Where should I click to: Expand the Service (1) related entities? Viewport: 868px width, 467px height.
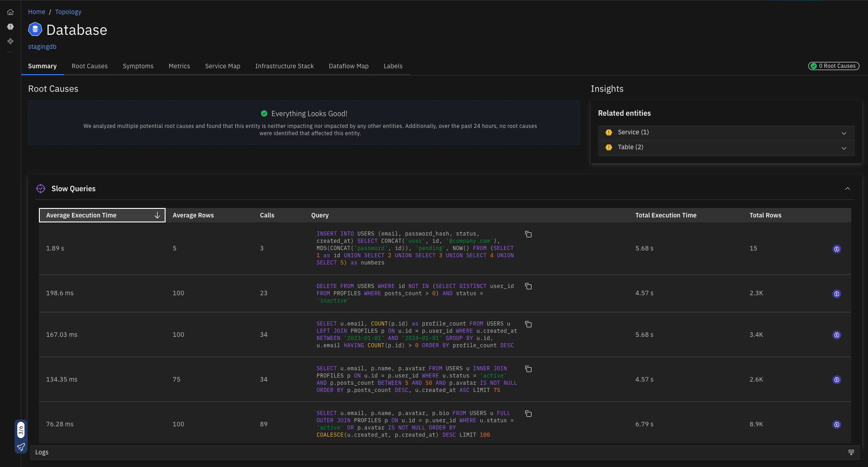coord(844,133)
